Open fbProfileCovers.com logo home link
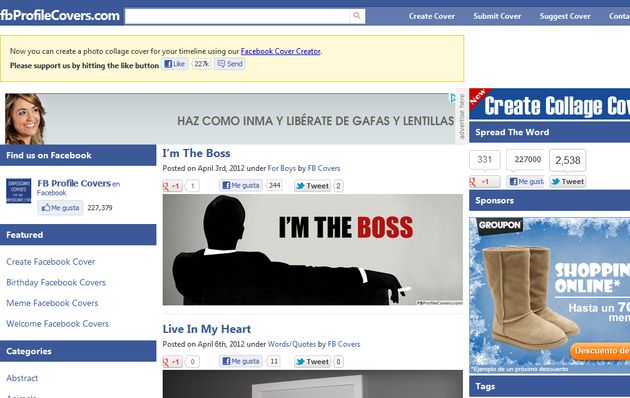 tap(60, 15)
